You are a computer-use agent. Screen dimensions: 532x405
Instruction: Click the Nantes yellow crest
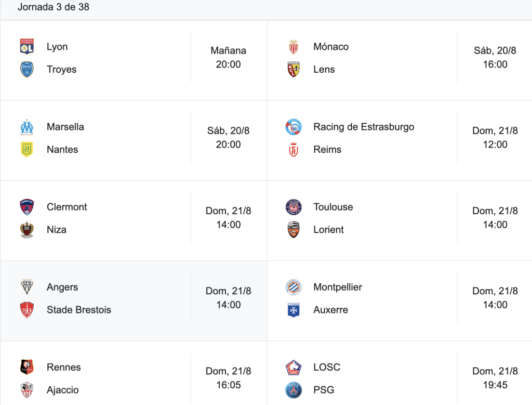click(x=27, y=149)
